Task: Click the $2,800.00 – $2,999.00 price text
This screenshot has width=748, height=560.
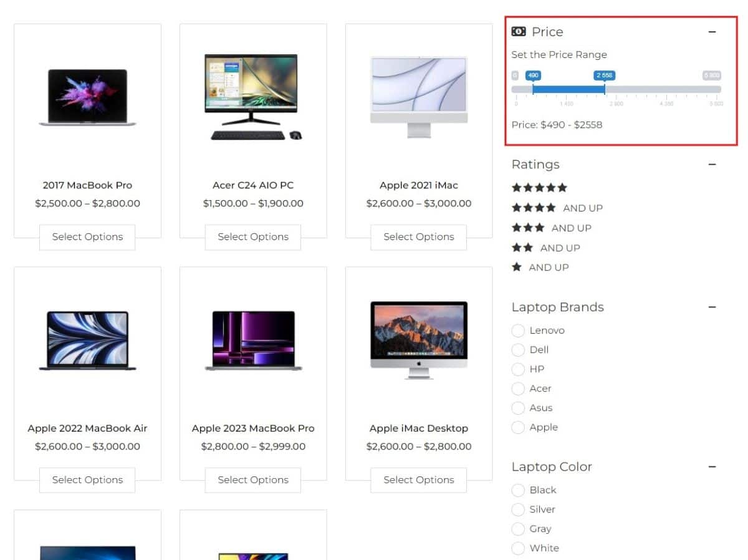Action: click(x=253, y=447)
